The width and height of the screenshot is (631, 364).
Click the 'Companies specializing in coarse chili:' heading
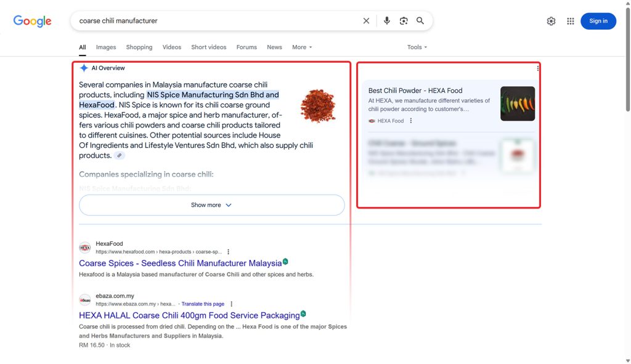[146, 174]
